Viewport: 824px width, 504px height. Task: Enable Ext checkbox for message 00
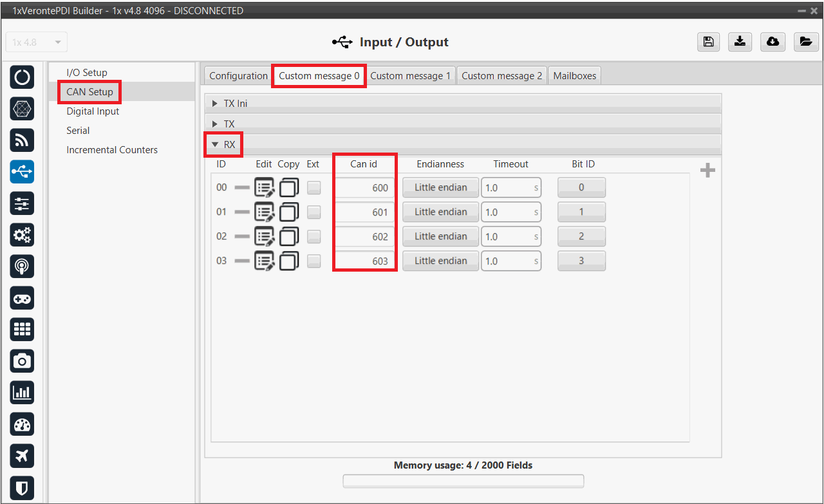(314, 188)
